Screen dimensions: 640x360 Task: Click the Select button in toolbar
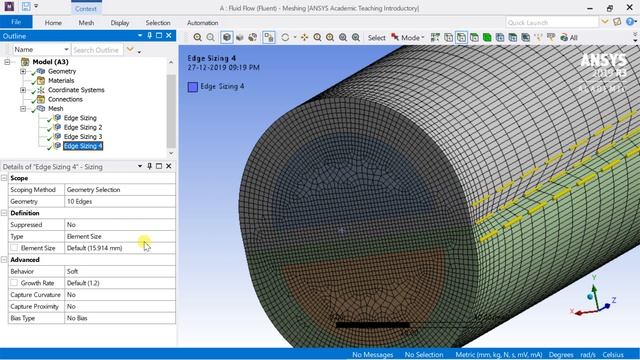click(x=376, y=38)
